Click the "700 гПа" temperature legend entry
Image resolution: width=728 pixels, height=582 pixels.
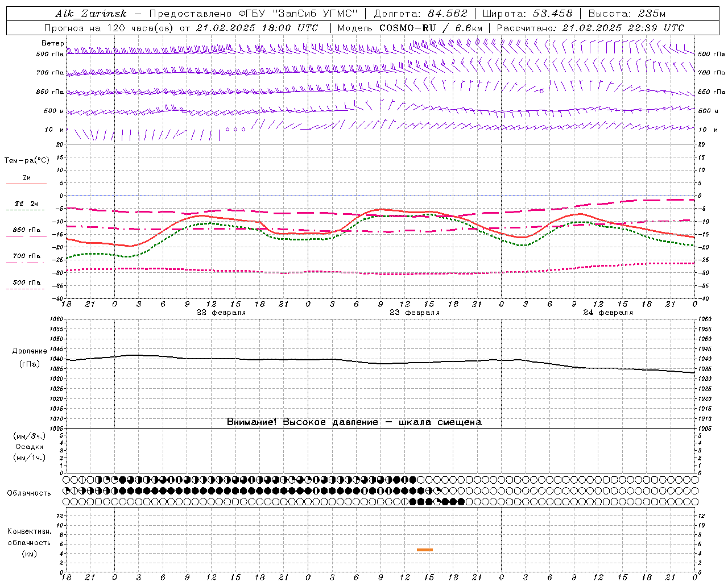tap(27, 256)
